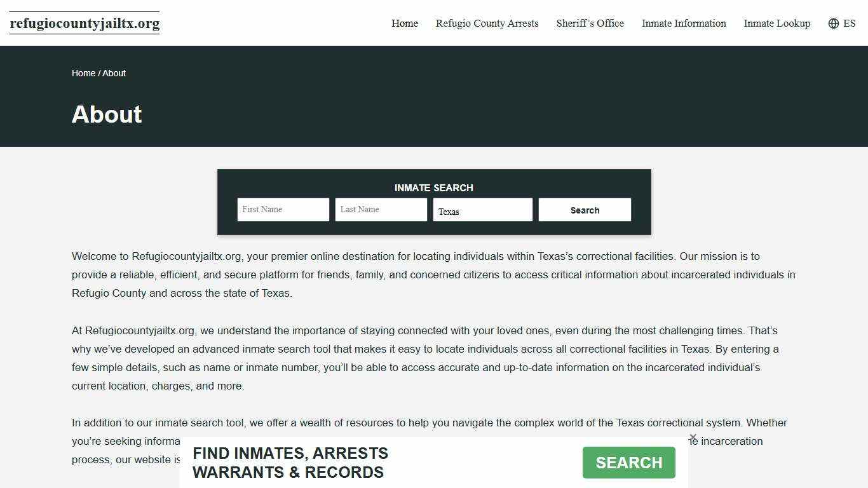Click the Home breadcrumb link
Screen dimensions: 868x488
83,73
